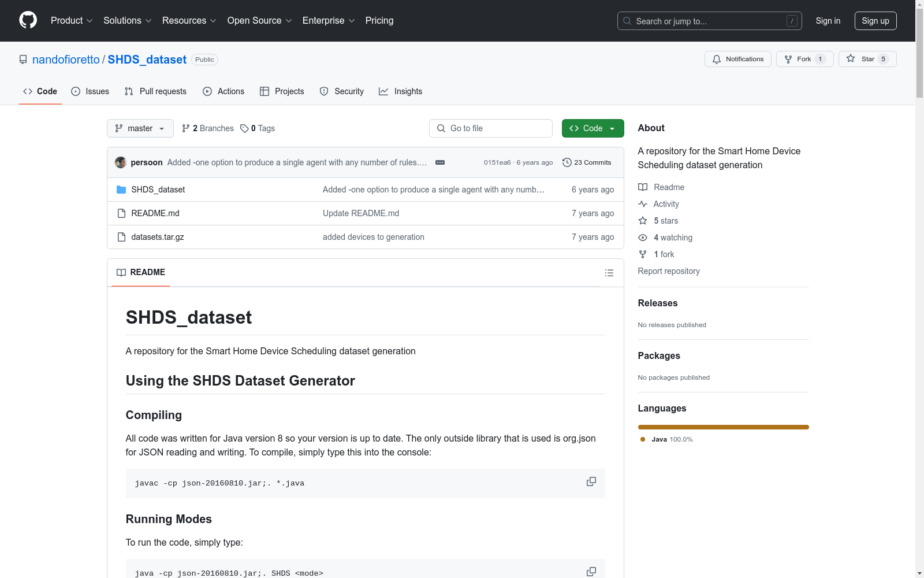Click the Sign in link
The height and width of the screenshot is (578, 924).
[x=828, y=21]
